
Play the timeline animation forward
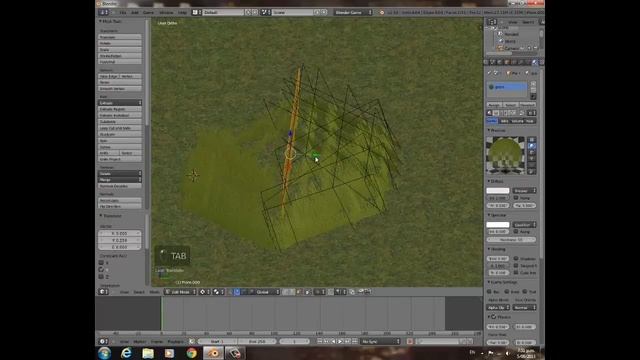tap(340, 341)
